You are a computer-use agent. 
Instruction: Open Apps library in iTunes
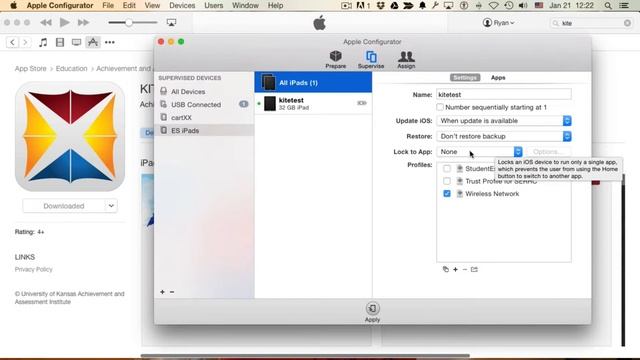click(x=93, y=42)
